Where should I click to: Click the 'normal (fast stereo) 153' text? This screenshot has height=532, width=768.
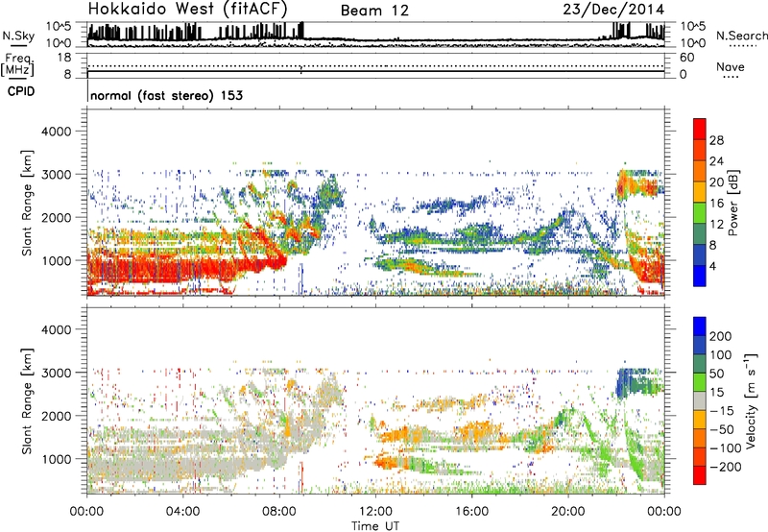(166, 95)
